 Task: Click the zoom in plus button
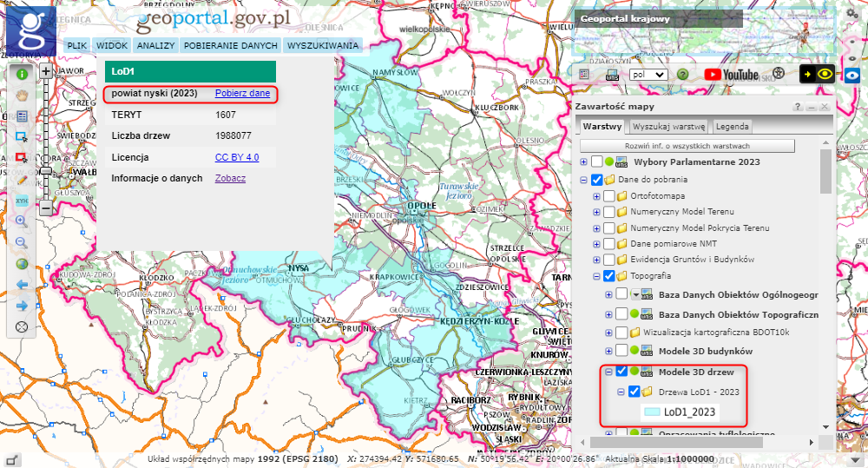pyautogui.click(x=46, y=72)
